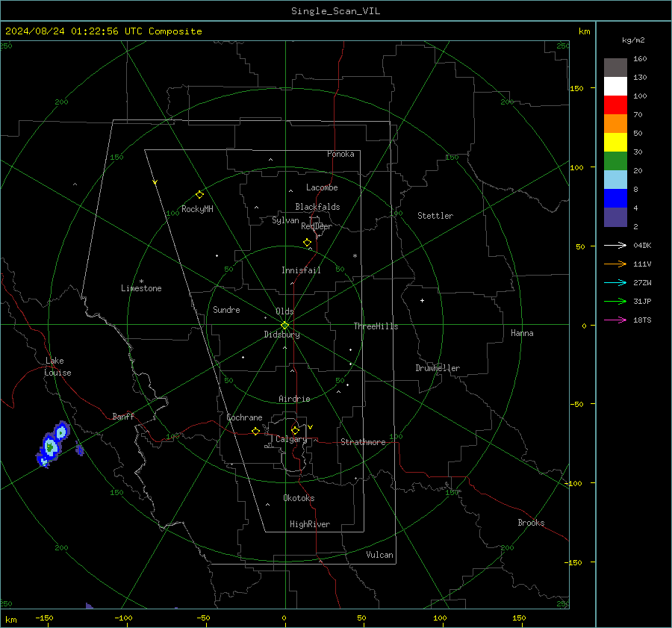Click the ThreeHills label

coord(376,326)
